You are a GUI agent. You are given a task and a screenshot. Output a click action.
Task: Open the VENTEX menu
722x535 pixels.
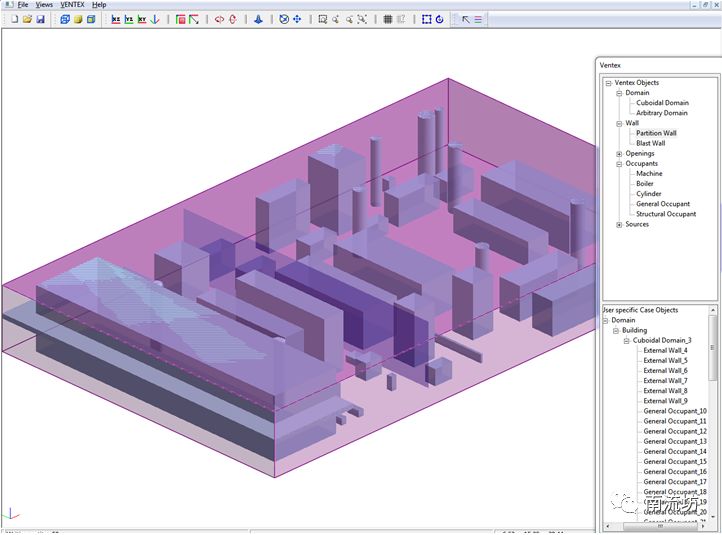[72, 5]
